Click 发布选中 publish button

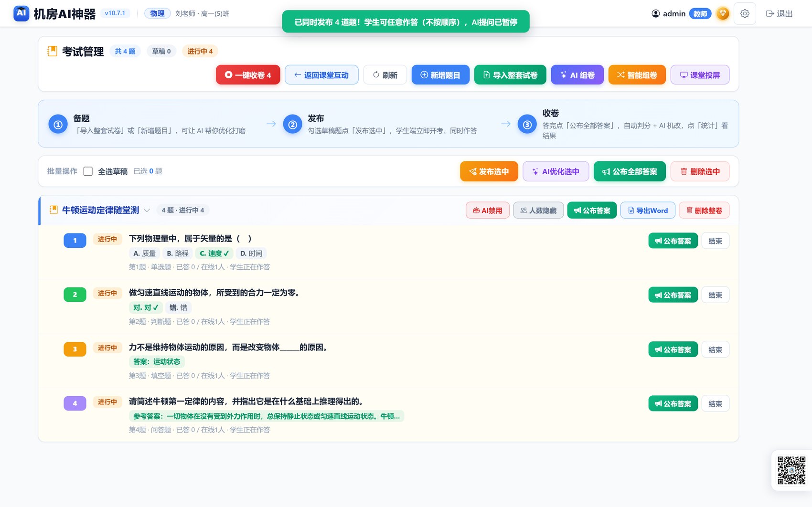[x=489, y=171]
